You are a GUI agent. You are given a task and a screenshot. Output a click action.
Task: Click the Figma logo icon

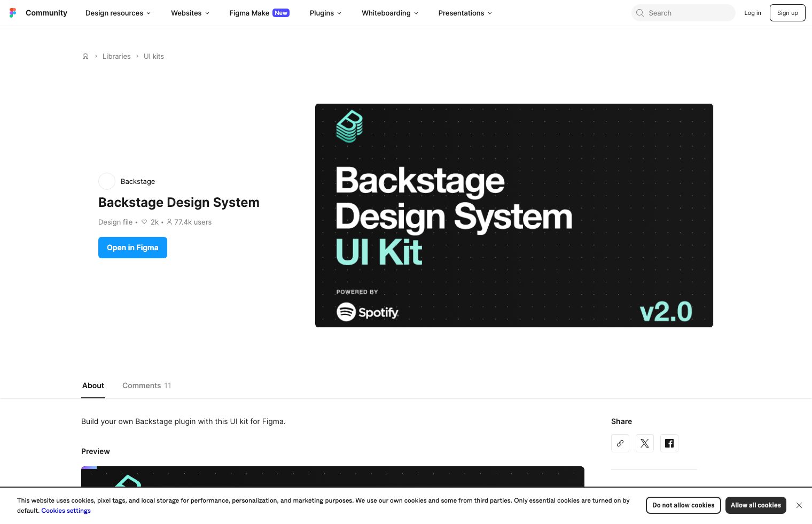13,12
